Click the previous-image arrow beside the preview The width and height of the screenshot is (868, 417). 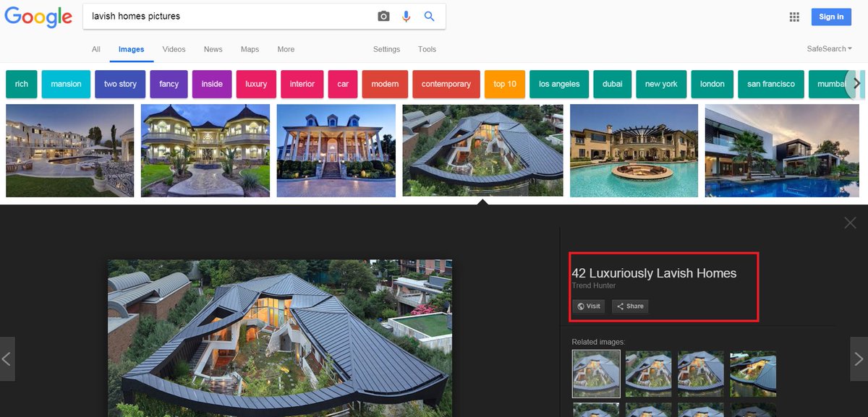point(7,359)
